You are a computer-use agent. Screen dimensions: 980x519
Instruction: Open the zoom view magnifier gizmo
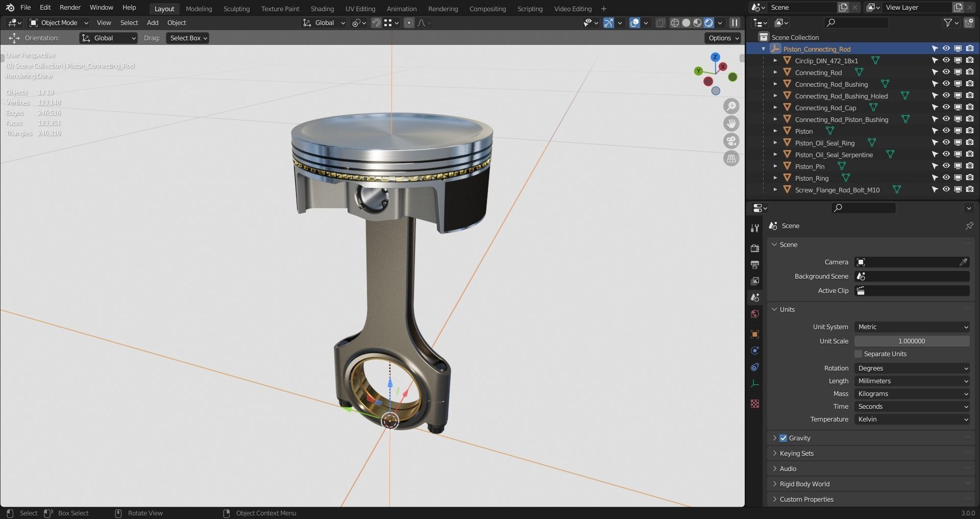(731, 106)
